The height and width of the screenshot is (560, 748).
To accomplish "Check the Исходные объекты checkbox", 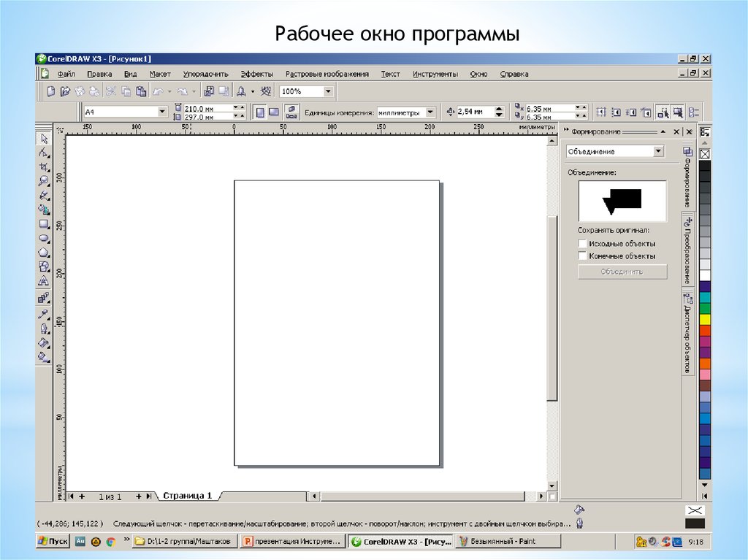I will (x=582, y=244).
